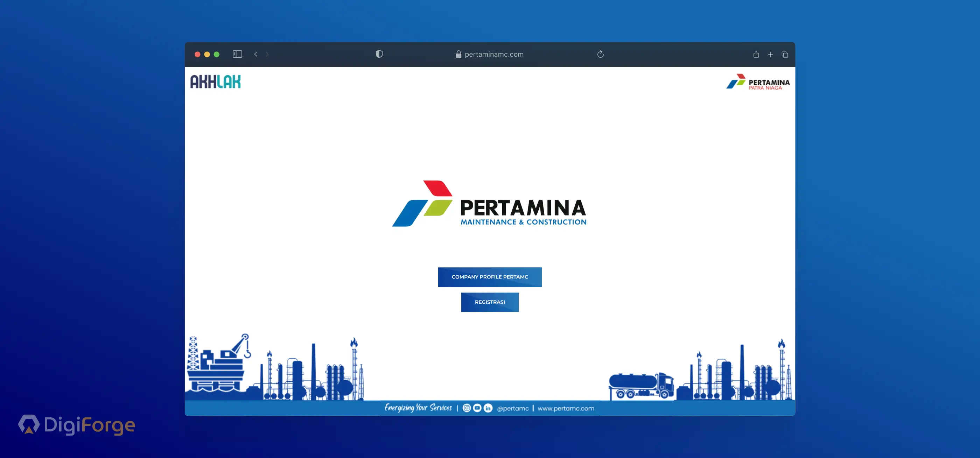
Task: Click the AKHLAK logo
Action: click(x=215, y=82)
